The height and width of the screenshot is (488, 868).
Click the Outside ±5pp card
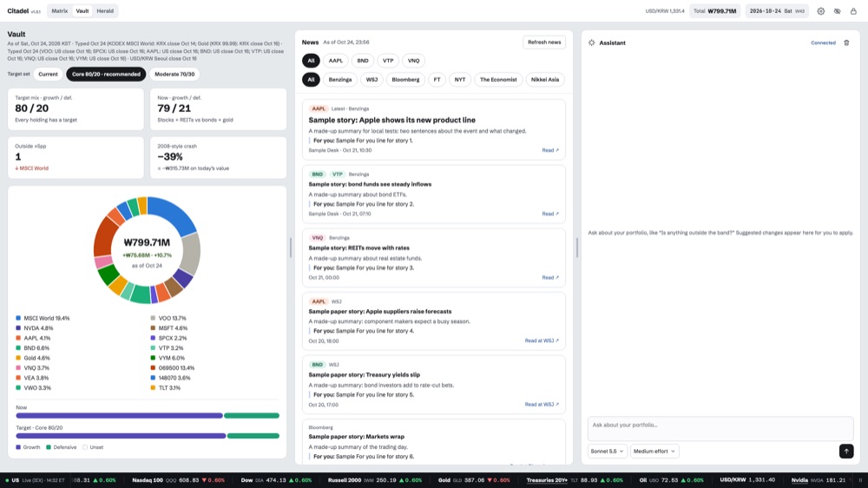tap(76, 158)
